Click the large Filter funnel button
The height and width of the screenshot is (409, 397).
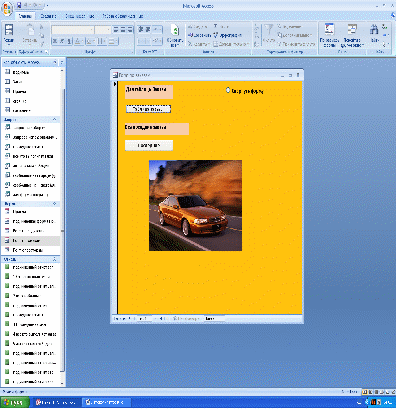point(269,33)
